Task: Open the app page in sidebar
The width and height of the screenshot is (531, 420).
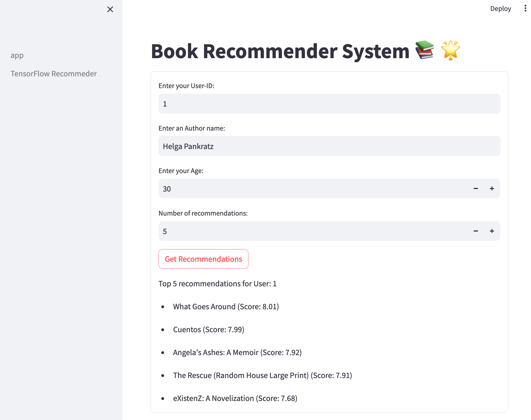Action: tap(17, 55)
